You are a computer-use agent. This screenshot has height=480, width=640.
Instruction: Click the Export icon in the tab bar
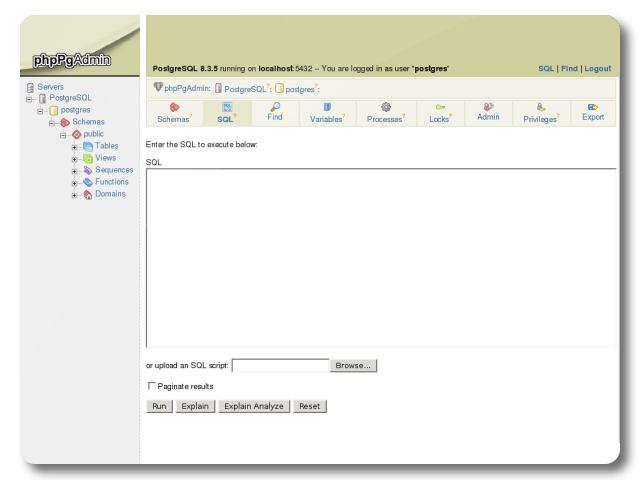tap(593, 106)
